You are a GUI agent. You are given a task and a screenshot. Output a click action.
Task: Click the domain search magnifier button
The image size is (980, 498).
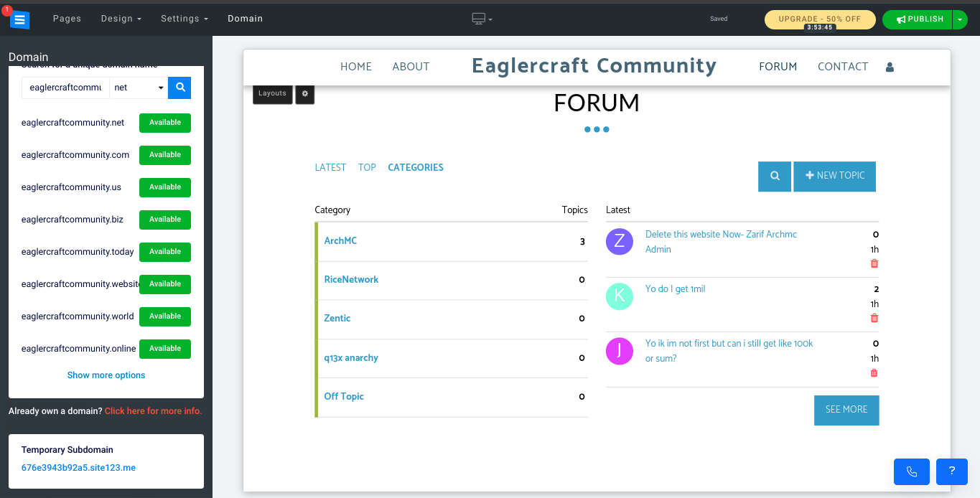point(179,88)
